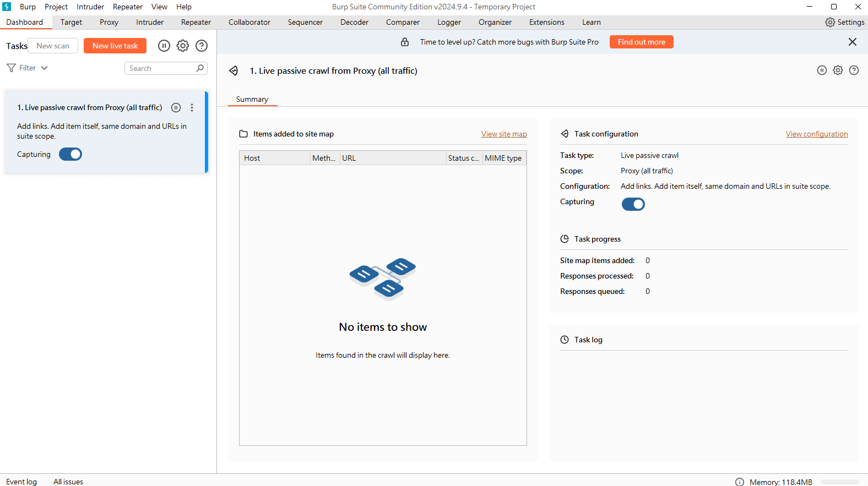The width and height of the screenshot is (868, 486).
Task: Click the lock icon in the Pro banner
Action: pyautogui.click(x=405, y=42)
